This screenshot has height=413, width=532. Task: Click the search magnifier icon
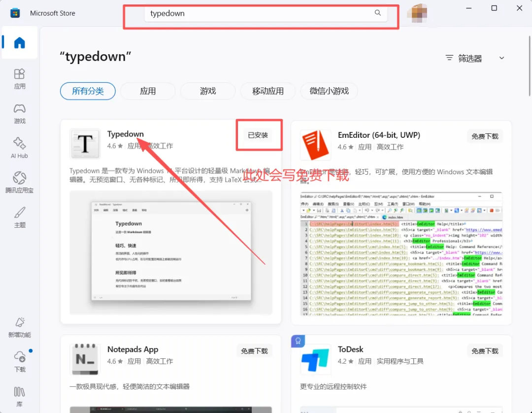click(378, 13)
